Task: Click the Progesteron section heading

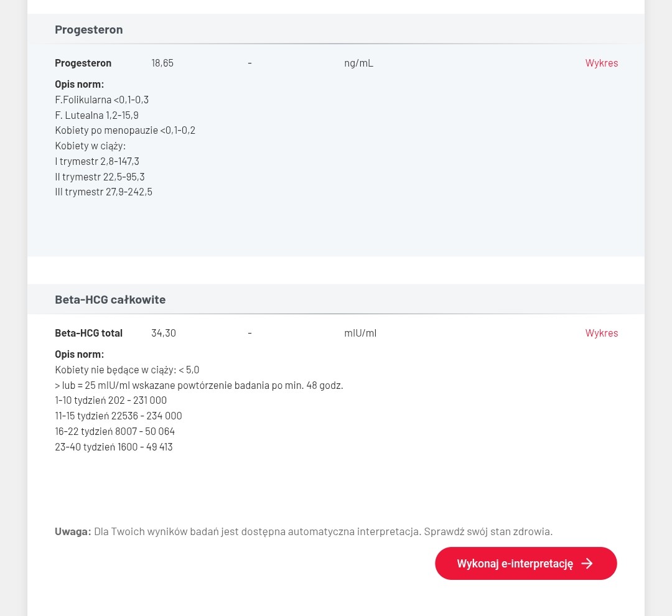Action: pyautogui.click(x=88, y=30)
